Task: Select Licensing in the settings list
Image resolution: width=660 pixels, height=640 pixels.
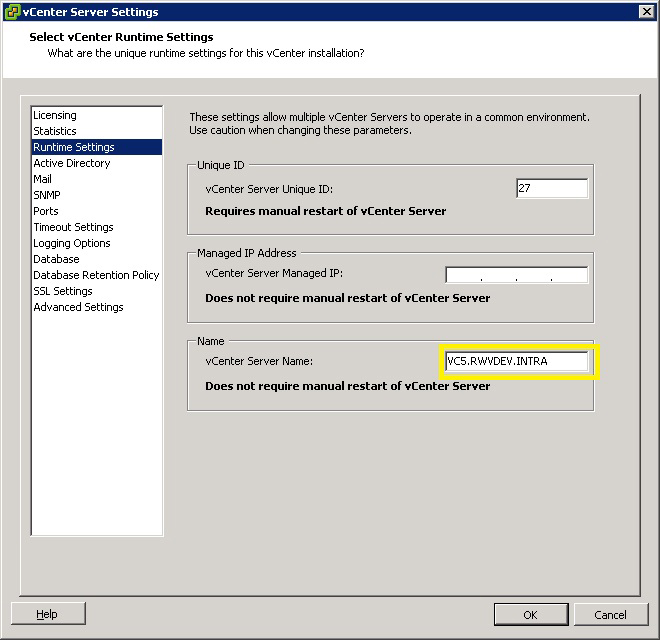Action: click(55, 115)
